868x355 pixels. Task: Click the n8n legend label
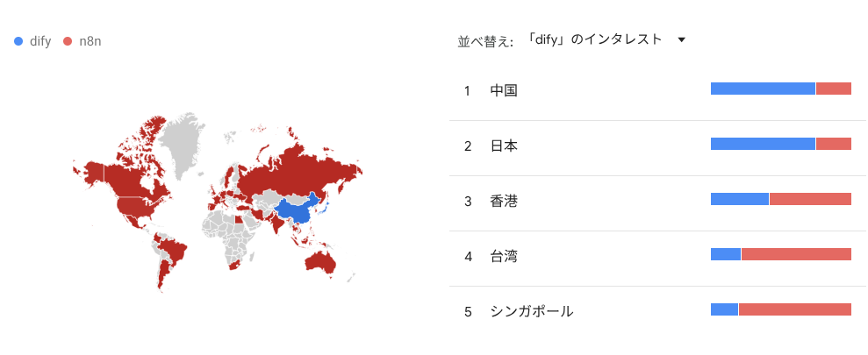(x=90, y=41)
